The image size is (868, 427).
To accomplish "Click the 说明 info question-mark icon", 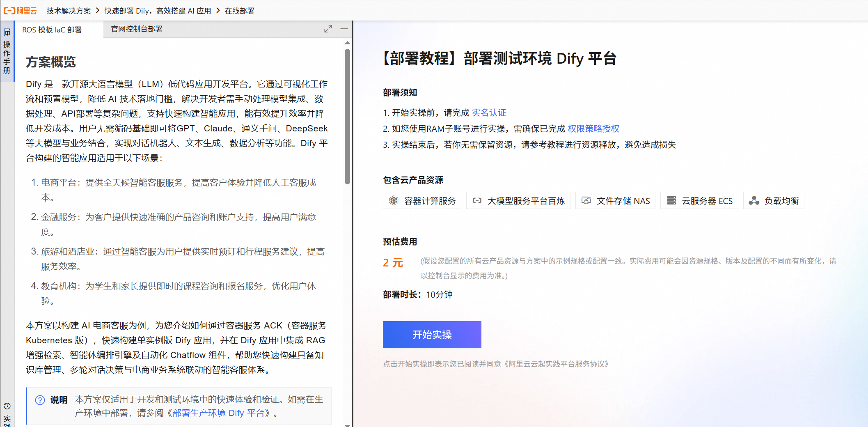I will tap(40, 400).
